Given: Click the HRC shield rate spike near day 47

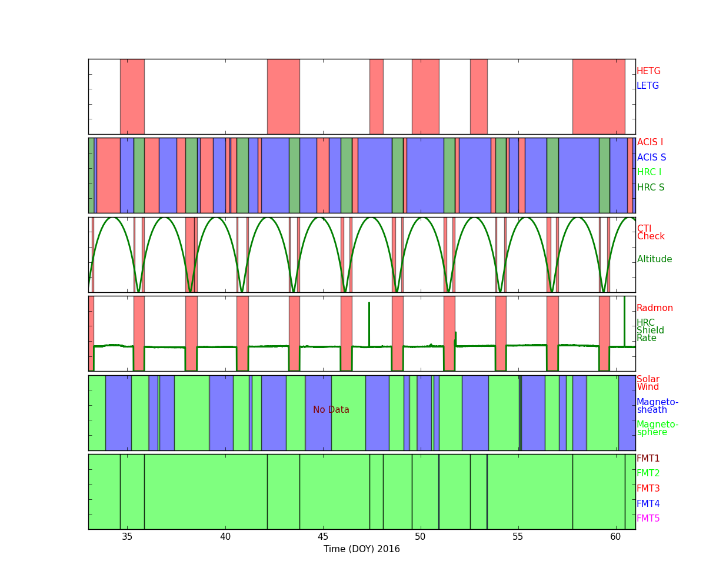Looking at the screenshot, I should 369,323.
